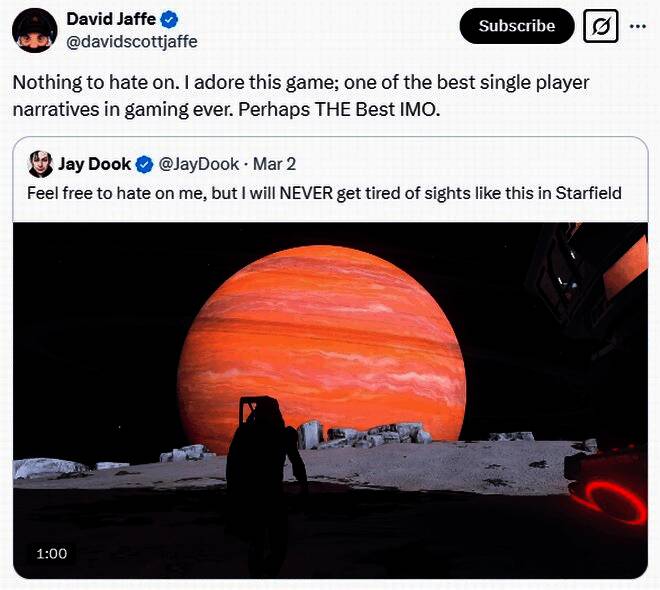The height and width of the screenshot is (590, 660).
Task: Click Jay Dook's verified badge
Action: 144,165
